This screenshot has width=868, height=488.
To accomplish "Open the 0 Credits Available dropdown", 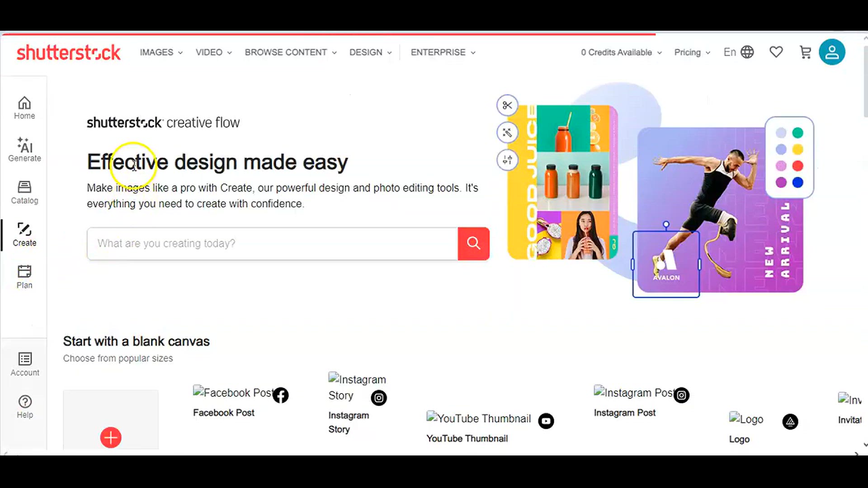I will pyautogui.click(x=622, y=52).
